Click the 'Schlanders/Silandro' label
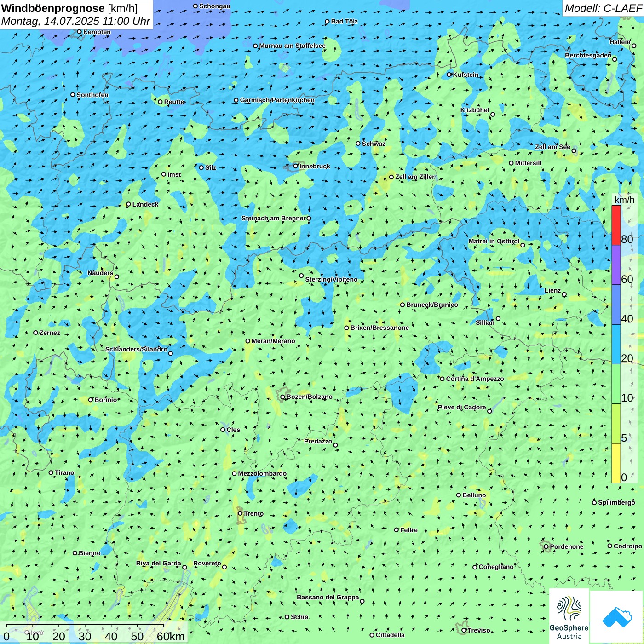Screen dimensions: 644x644 136,349
